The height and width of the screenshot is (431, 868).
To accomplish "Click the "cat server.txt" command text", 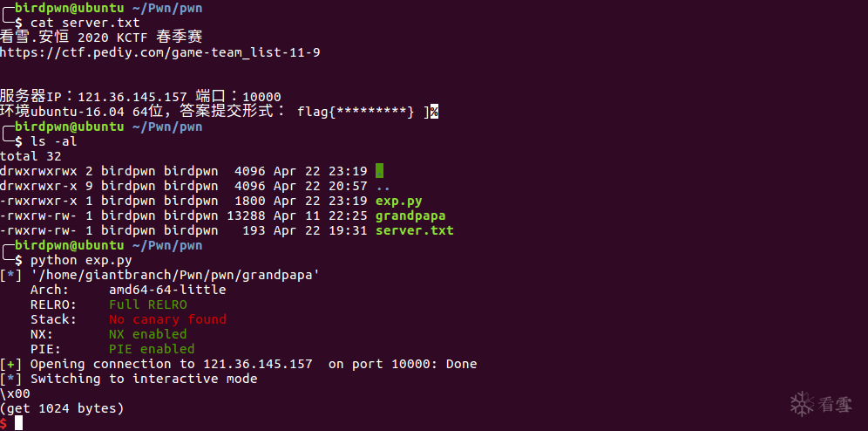I will tap(85, 22).
